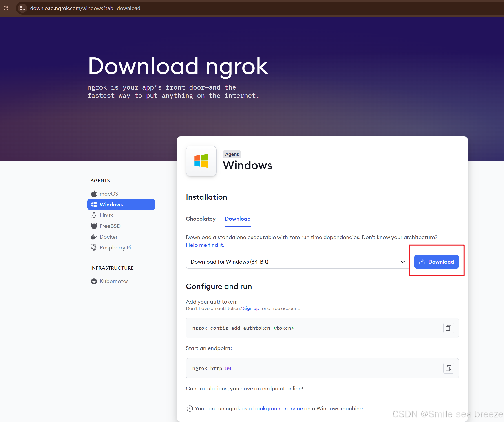Select the Docker agent option
The width and height of the screenshot is (504, 422).
108,237
